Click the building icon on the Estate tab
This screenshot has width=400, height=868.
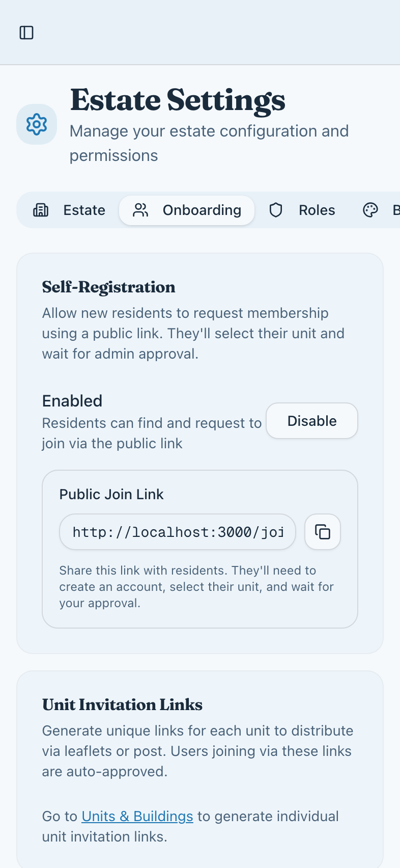coord(41,210)
